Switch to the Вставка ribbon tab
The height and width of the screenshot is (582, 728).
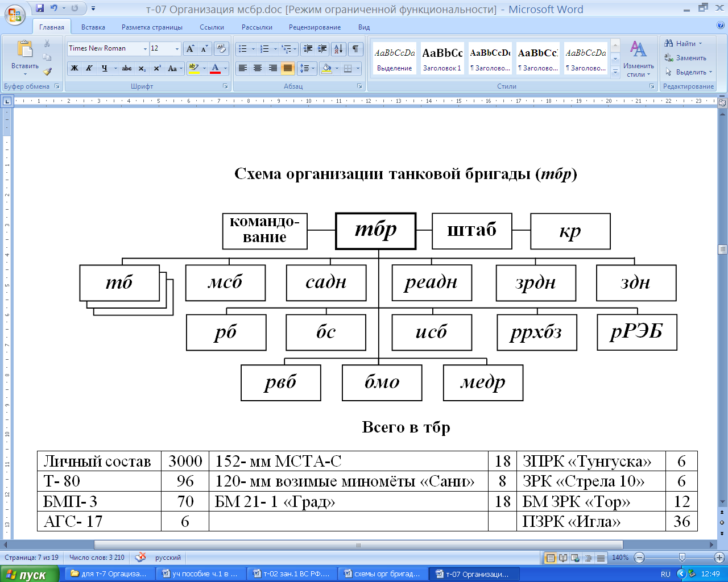(x=93, y=27)
